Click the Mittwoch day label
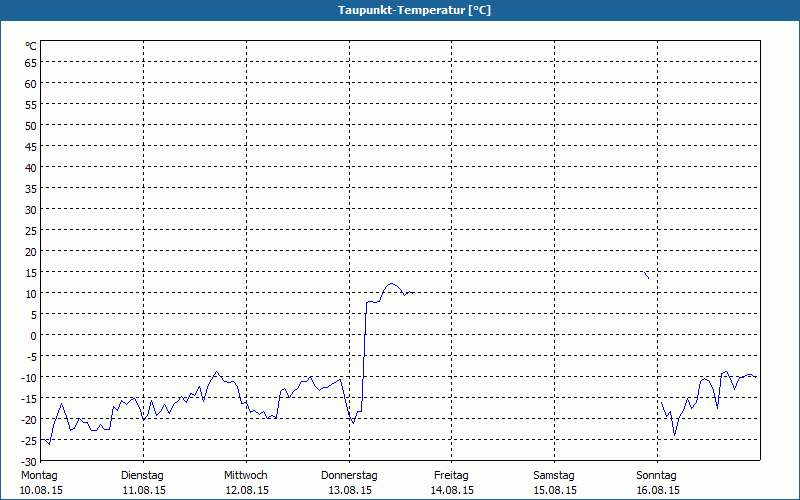800x500 pixels. 246,476
